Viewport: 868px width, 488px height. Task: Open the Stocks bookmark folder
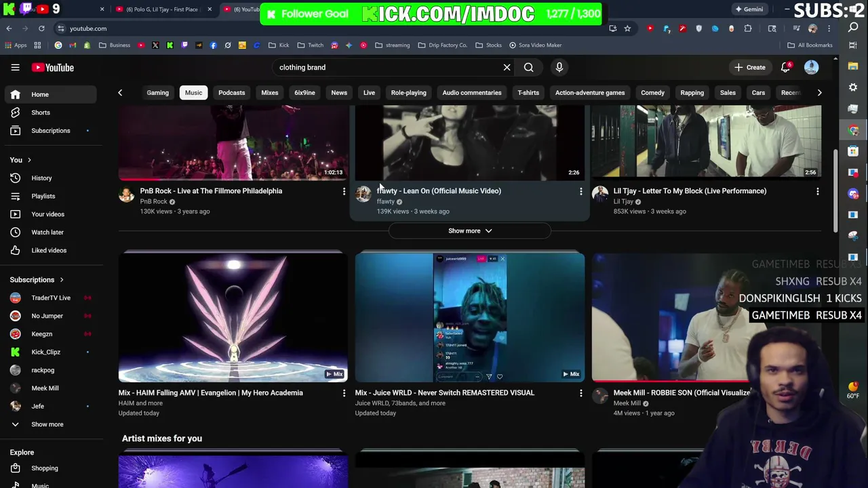(x=488, y=45)
